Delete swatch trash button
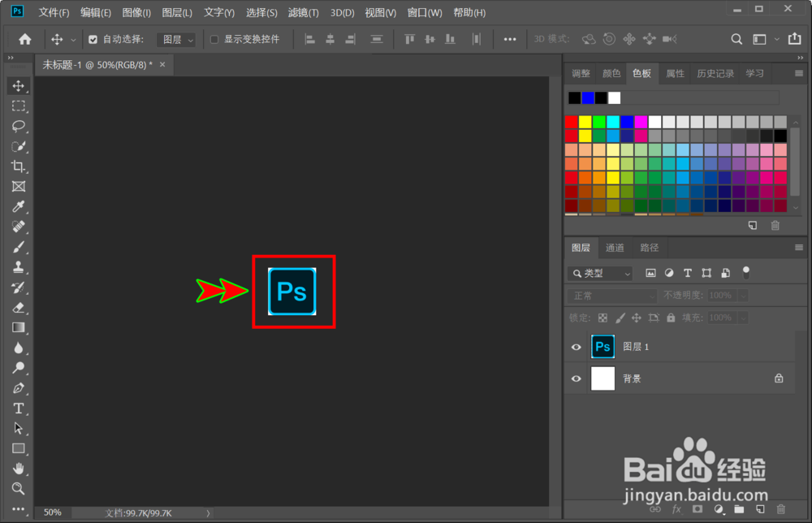 tap(775, 225)
